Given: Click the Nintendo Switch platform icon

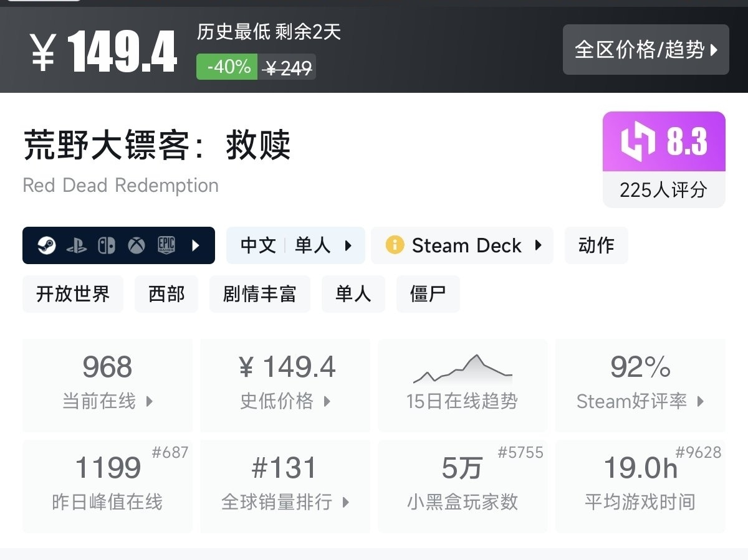Looking at the screenshot, I should pos(106,245).
